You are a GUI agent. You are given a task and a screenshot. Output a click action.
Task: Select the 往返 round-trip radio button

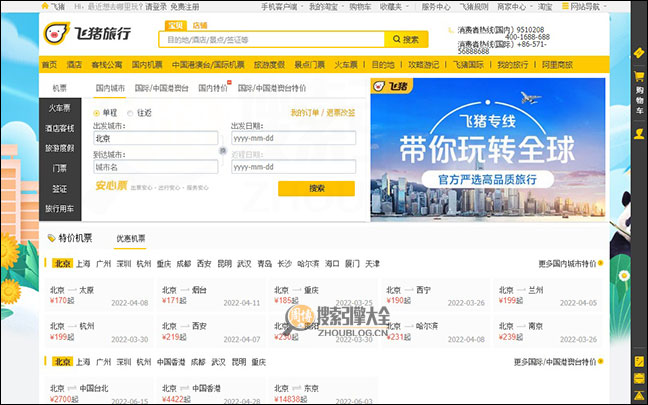tap(130, 113)
